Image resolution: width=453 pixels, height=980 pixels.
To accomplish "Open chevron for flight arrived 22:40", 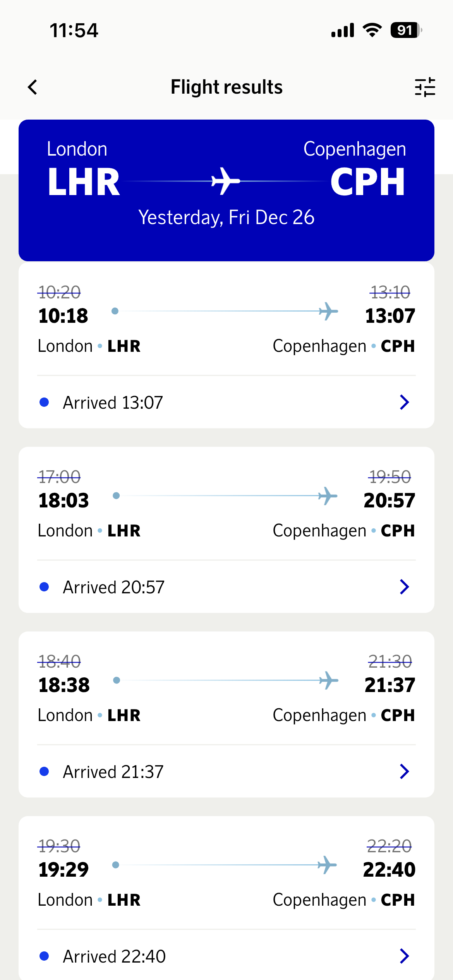I will coord(404,956).
